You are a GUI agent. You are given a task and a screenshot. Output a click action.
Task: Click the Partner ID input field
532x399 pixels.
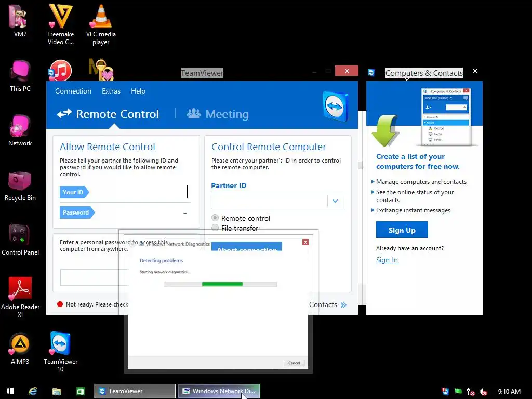tap(270, 201)
